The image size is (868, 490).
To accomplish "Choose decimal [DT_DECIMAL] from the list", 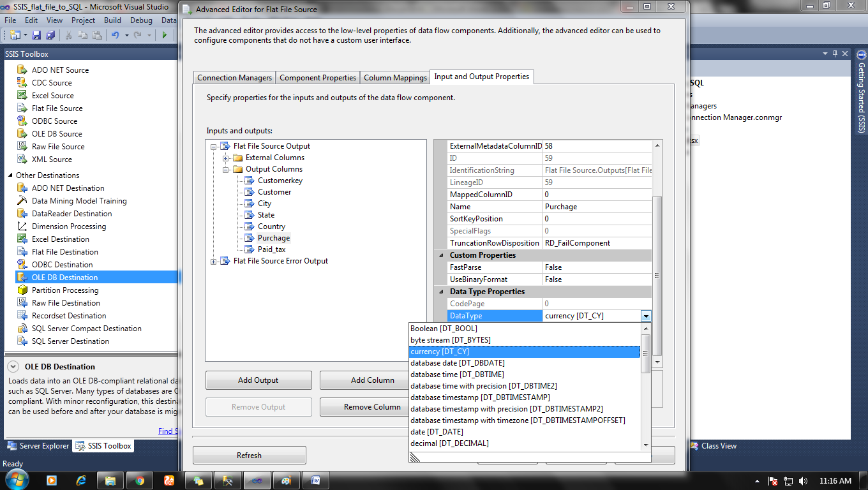I will (x=524, y=443).
